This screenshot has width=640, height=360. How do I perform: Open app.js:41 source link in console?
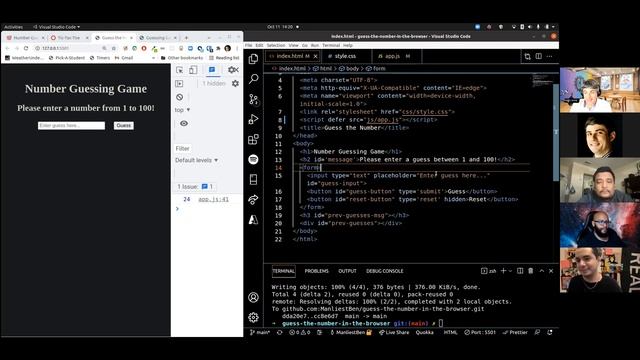213,199
